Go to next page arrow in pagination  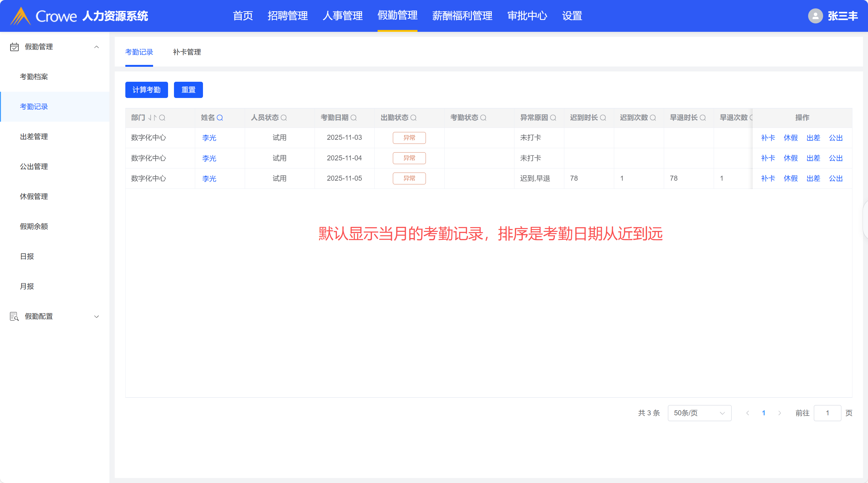pos(779,413)
